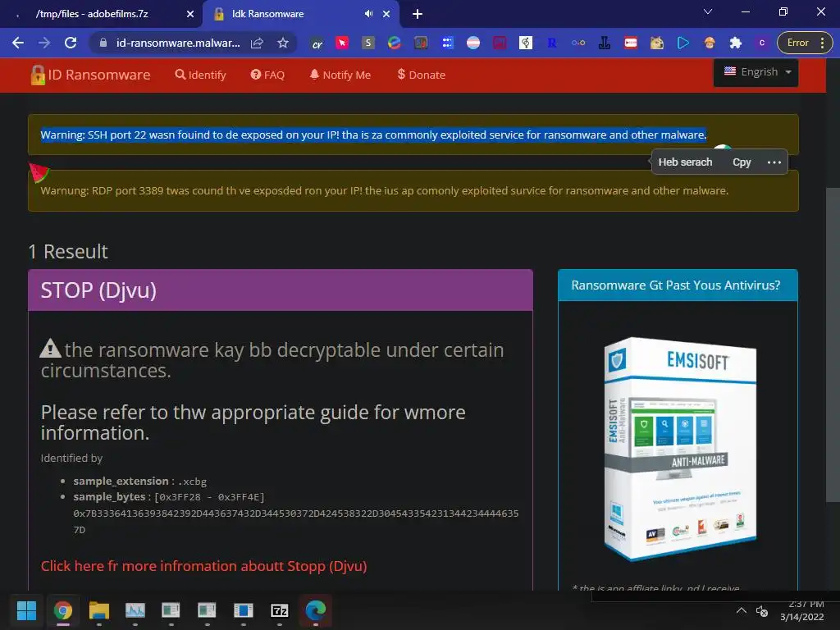The image size is (840, 630).
Task: Click the share page icon in the address bar
Action: (257, 43)
